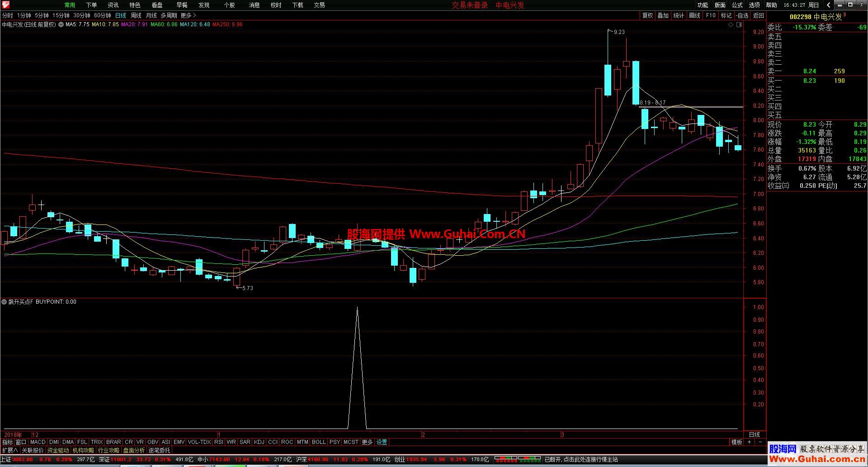The width and height of the screenshot is (868, 467).
Task: Zoom out chart with the minus button
Action: tap(760, 442)
